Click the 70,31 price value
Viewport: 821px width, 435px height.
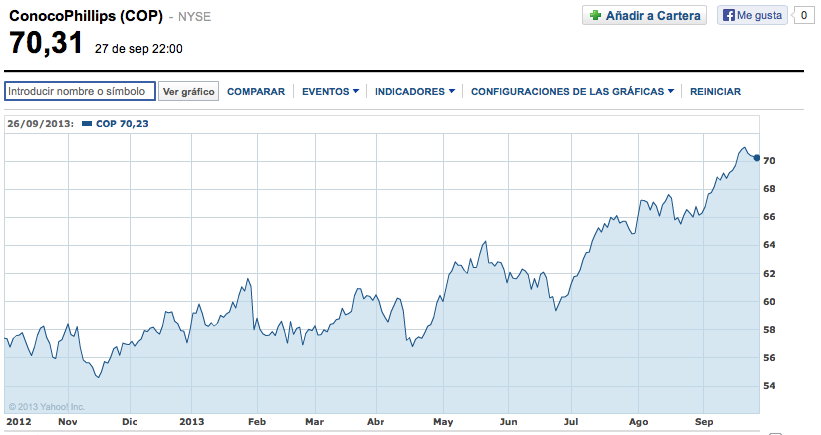coord(46,43)
